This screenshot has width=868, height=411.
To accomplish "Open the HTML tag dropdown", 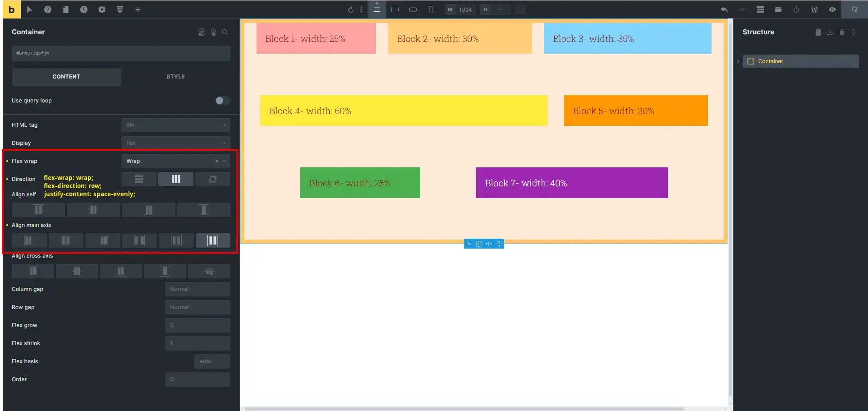I will [176, 125].
